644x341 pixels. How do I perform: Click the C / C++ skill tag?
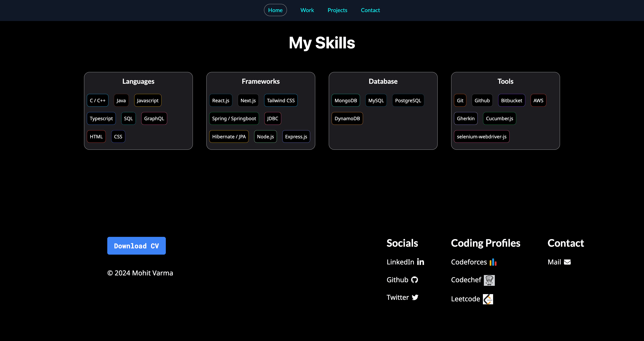[97, 100]
